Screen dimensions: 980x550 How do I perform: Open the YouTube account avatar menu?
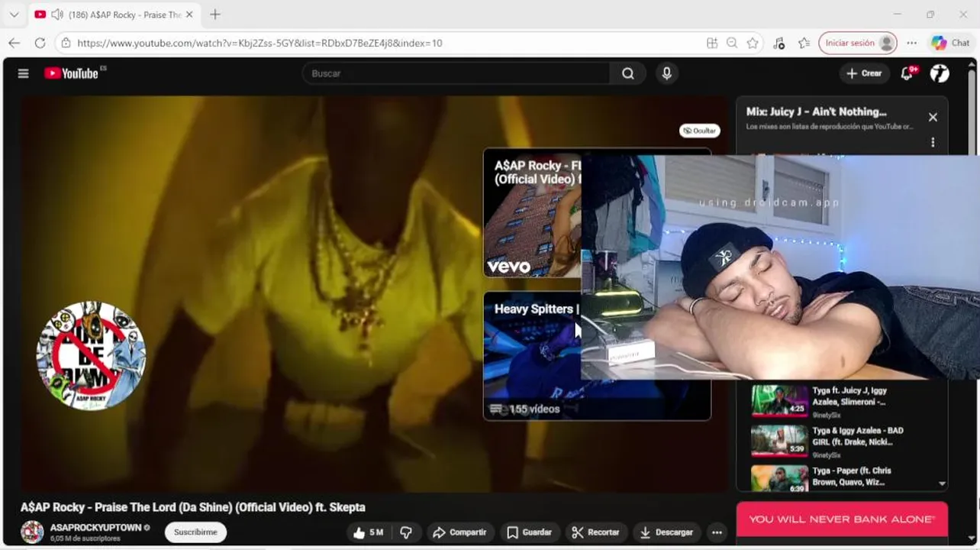[940, 73]
